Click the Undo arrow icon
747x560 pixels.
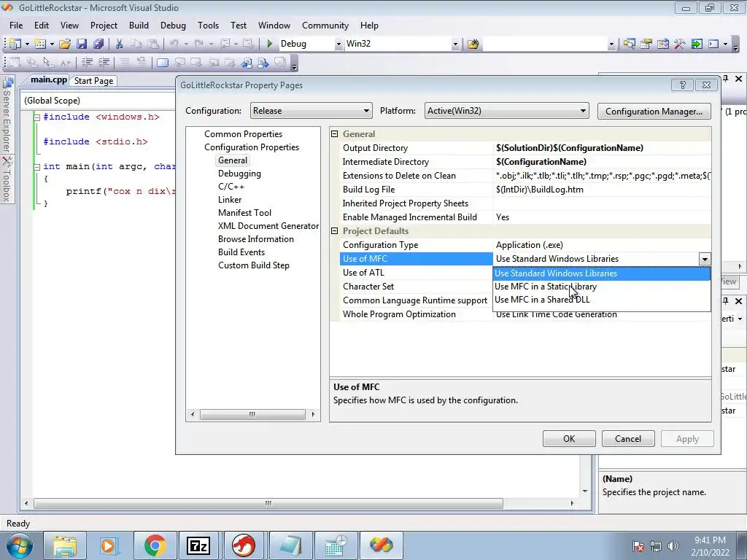(174, 44)
